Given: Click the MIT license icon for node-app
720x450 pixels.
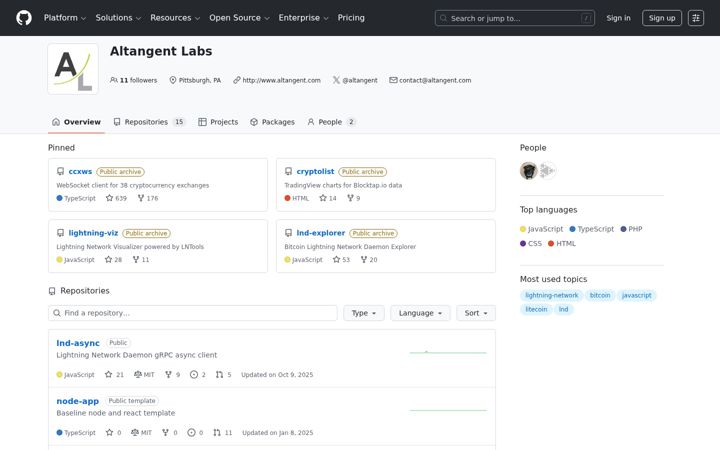Looking at the screenshot, I should tap(135, 433).
